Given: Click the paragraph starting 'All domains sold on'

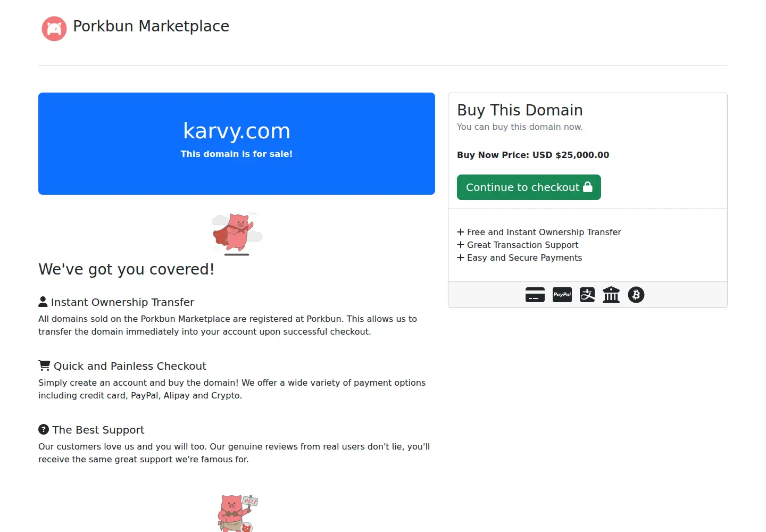Looking at the screenshot, I should pyautogui.click(x=228, y=325).
